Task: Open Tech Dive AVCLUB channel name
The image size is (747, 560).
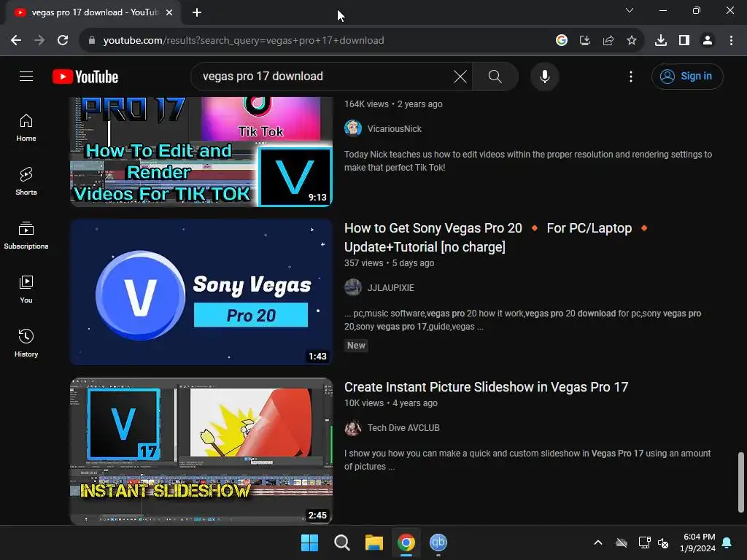Action: tap(403, 427)
